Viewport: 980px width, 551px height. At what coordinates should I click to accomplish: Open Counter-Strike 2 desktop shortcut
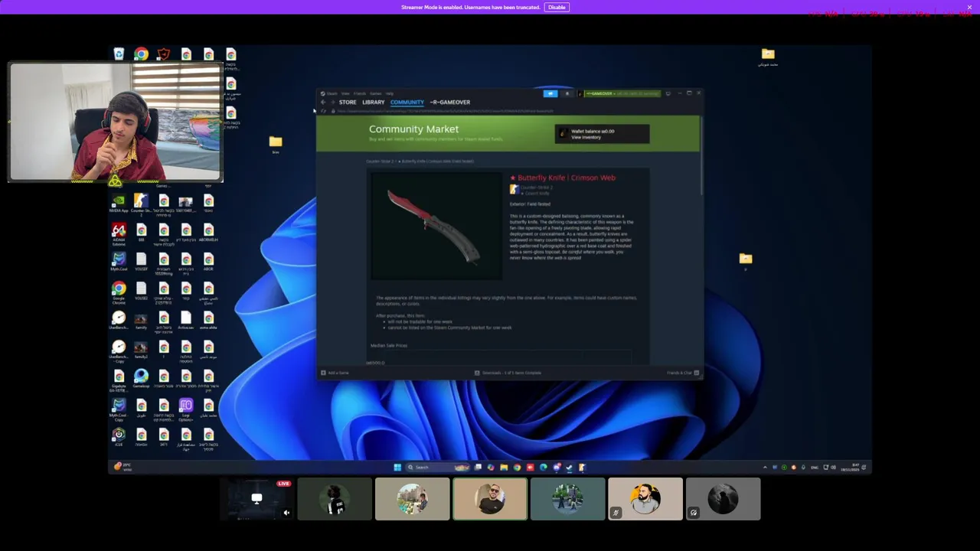(x=141, y=204)
